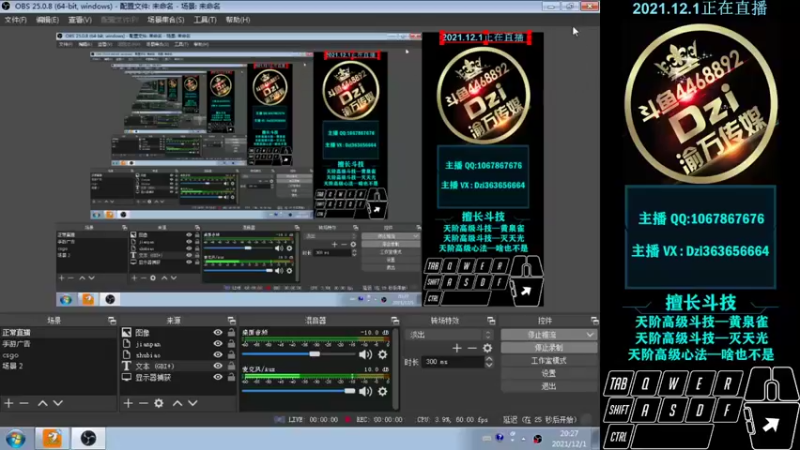The image size is (800, 450).
Task: Undock the 控件 panel
Action: [594, 320]
